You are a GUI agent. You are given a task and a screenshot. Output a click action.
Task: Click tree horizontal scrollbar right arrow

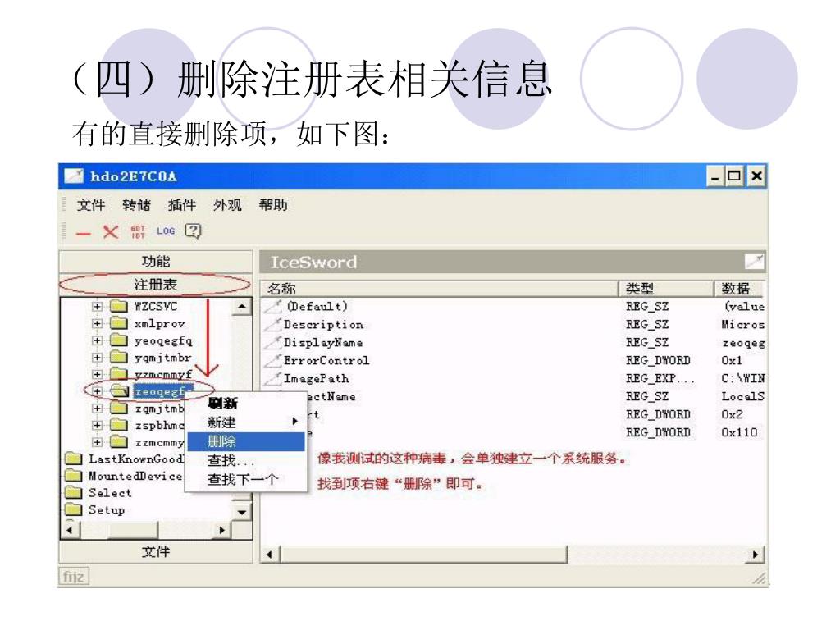[221, 531]
